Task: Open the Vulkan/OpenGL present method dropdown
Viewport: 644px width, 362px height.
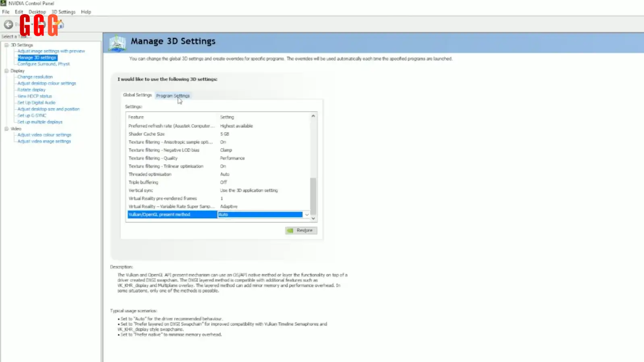Action: (x=307, y=215)
